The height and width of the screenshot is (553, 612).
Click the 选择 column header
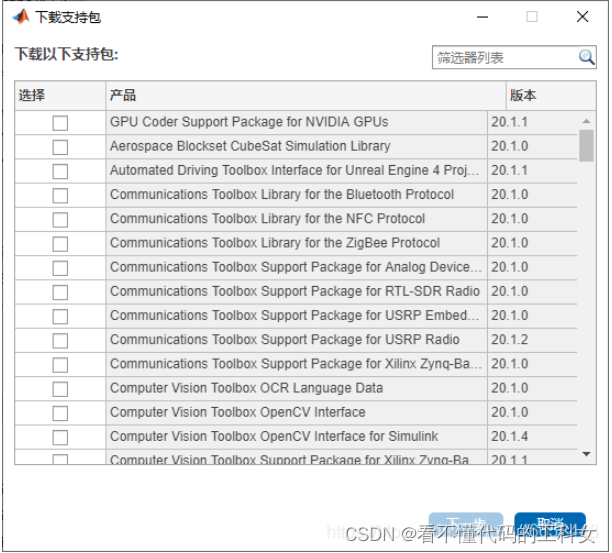click(x=60, y=95)
